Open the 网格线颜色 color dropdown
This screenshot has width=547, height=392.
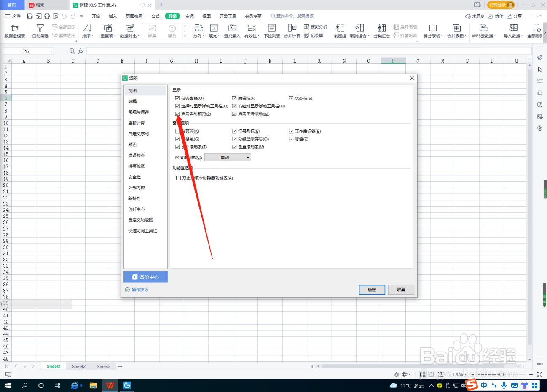[x=228, y=157]
